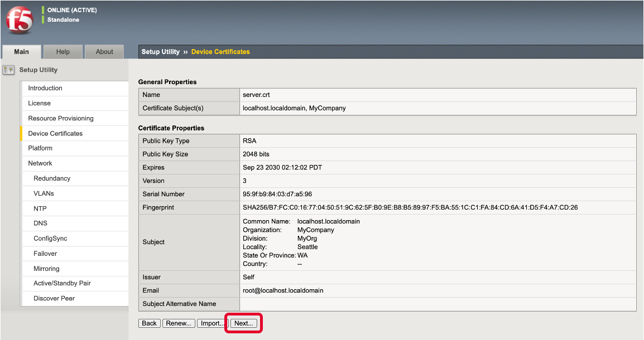Click the Issuer value Self
This screenshot has height=340, width=644.
[x=248, y=277]
